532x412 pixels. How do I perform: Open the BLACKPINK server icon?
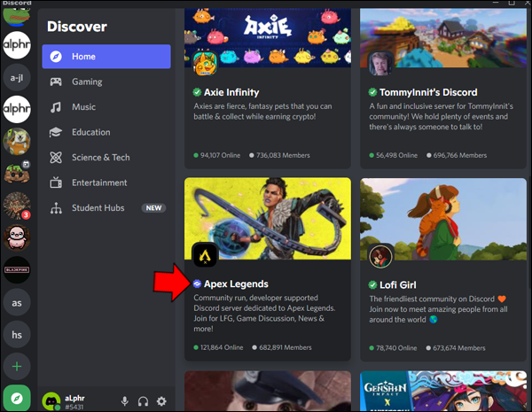tap(17, 270)
